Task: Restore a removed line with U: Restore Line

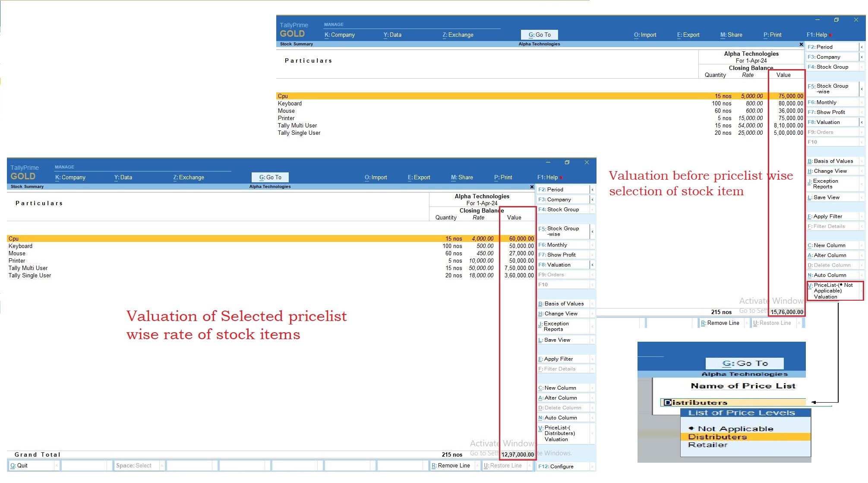Action: coord(502,465)
